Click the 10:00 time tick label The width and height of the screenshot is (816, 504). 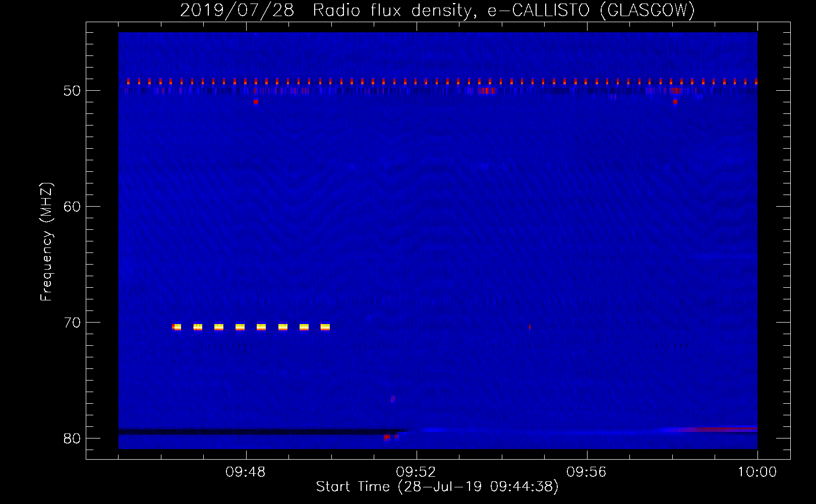pos(757,472)
